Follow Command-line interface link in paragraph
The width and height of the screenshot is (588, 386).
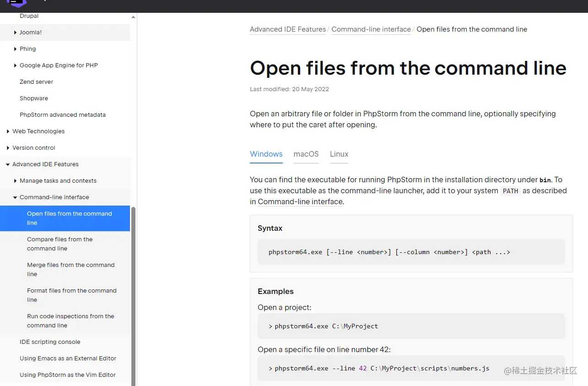pos(300,202)
